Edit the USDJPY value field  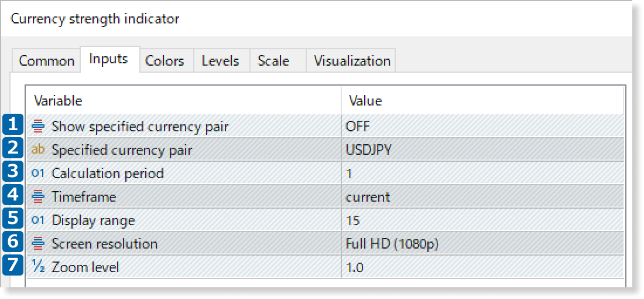click(482, 149)
